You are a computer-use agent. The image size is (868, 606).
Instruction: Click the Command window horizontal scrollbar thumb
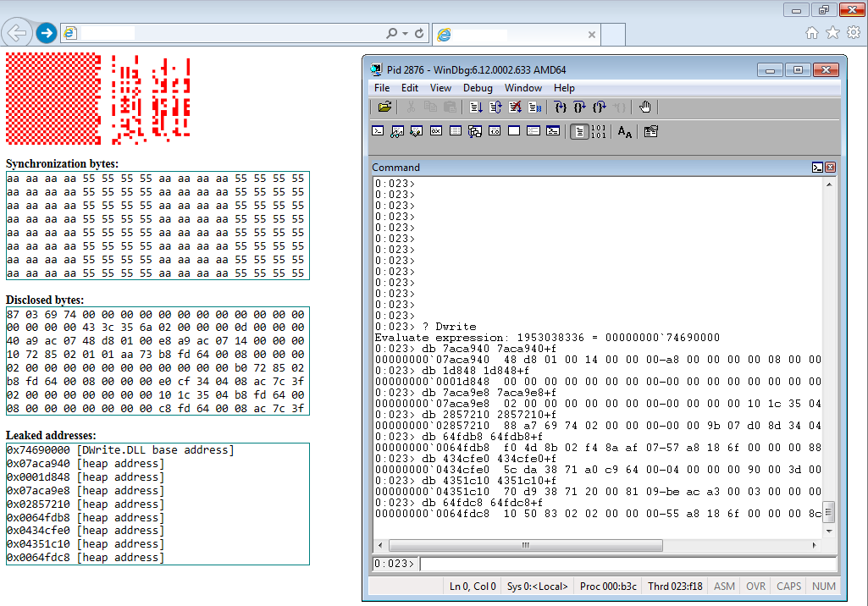point(525,545)
